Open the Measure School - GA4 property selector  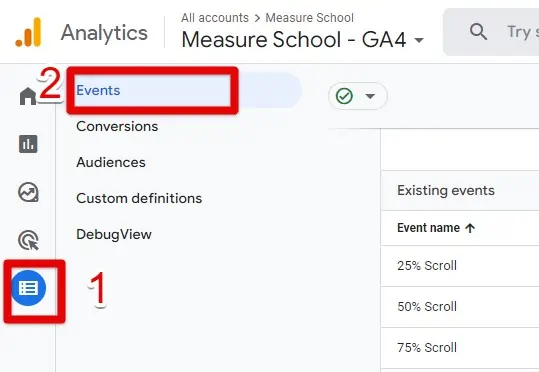pyautogui.click(x=302, y=40)
